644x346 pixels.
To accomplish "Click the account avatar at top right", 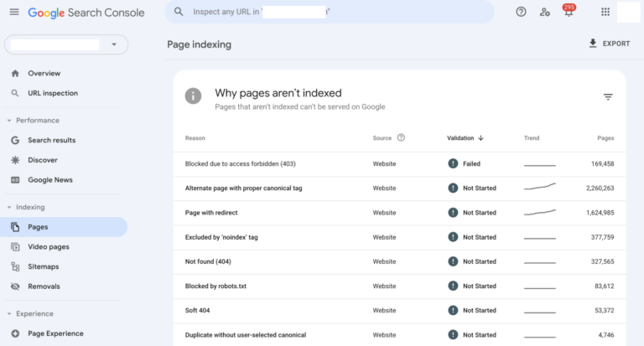I will (x=628, y=12).
